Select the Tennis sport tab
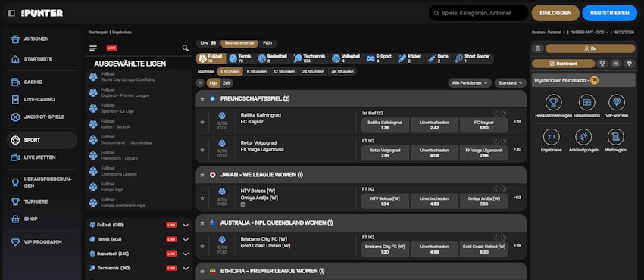Image resolution: width=644 pixels, height=280 pixels. pos(240,58)
